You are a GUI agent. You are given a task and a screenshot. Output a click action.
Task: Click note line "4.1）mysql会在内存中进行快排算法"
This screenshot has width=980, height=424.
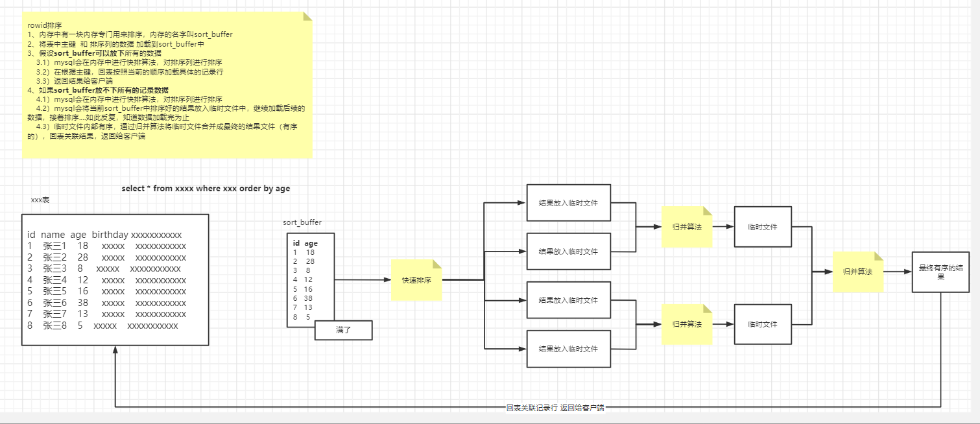[129, 100]
